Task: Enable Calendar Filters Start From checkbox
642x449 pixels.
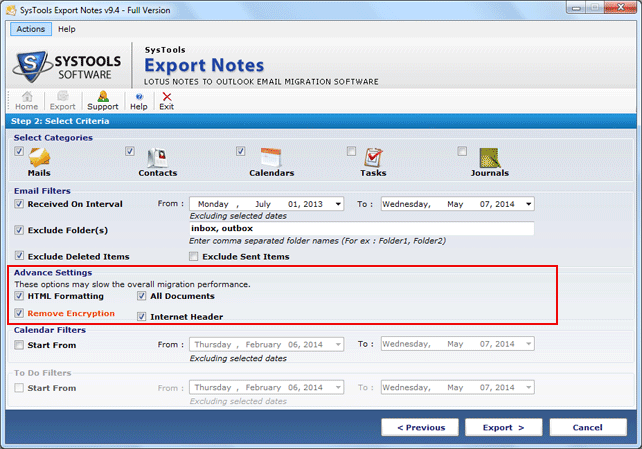Action: (x=19, y=345)
